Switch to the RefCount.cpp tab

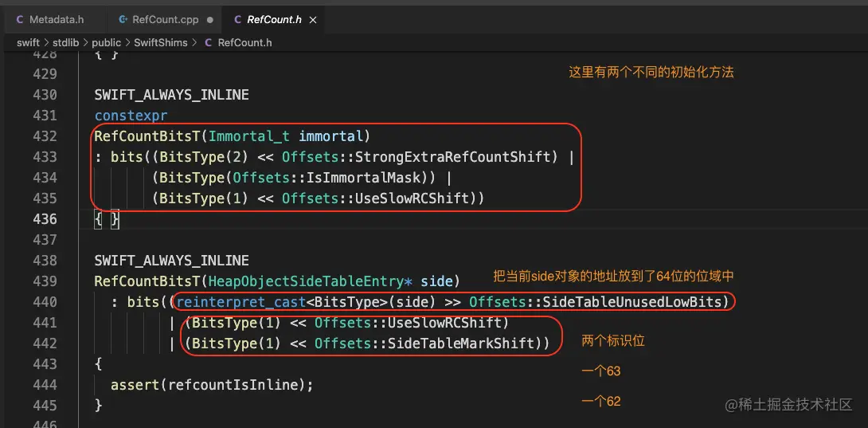[164, 19]
